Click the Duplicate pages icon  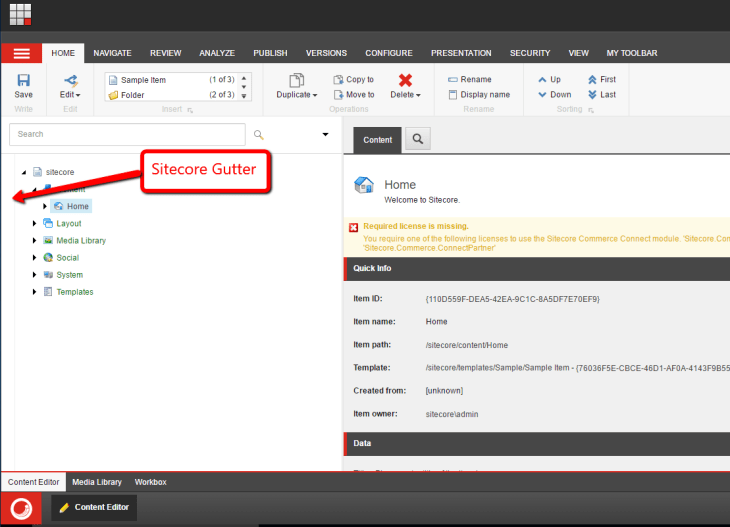coord(297,80)
